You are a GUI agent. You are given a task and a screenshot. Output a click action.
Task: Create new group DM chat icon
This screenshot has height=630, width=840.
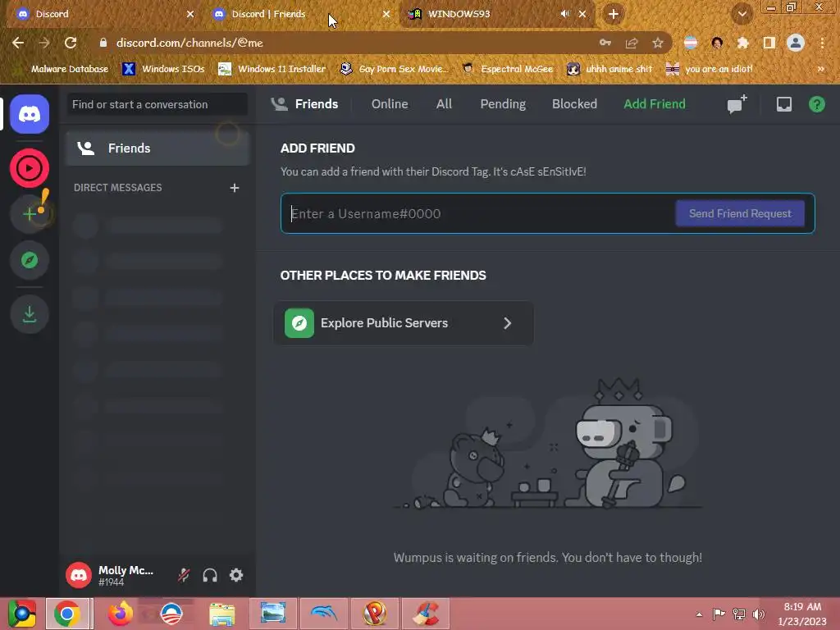[737, 104]
